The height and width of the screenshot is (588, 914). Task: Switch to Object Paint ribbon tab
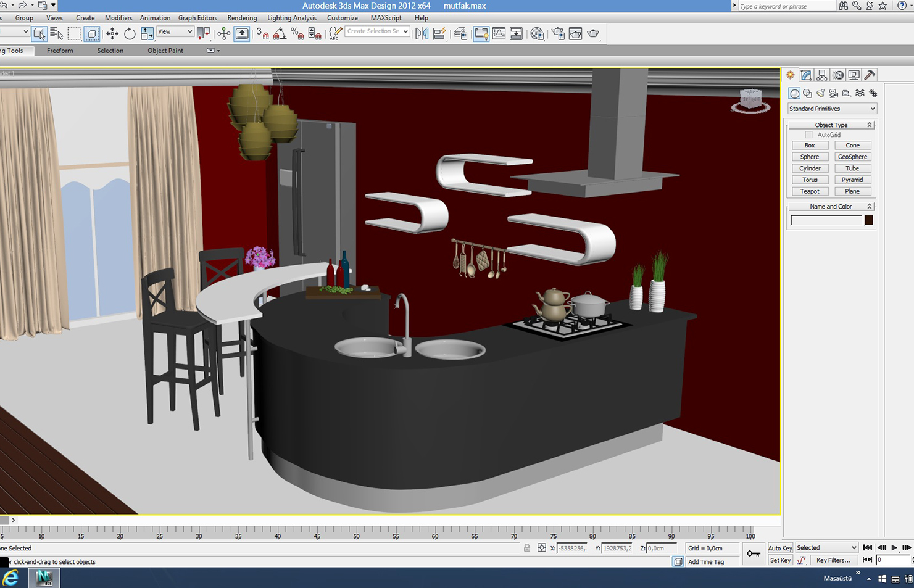[165, 51]
